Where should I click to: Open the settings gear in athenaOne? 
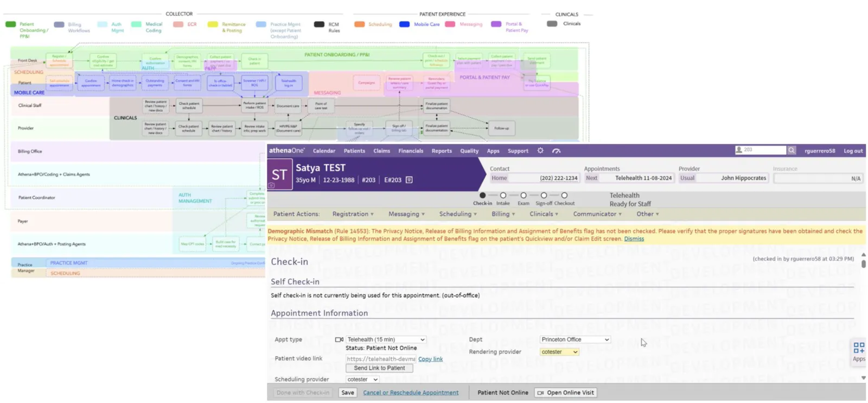pos(540,150)
